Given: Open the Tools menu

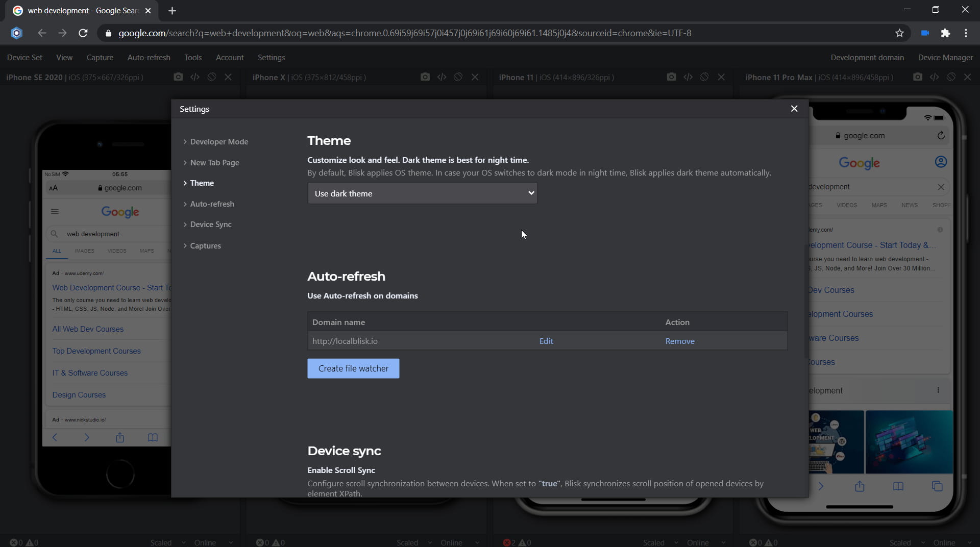Looking at the screenshot, I should (192, 57).
